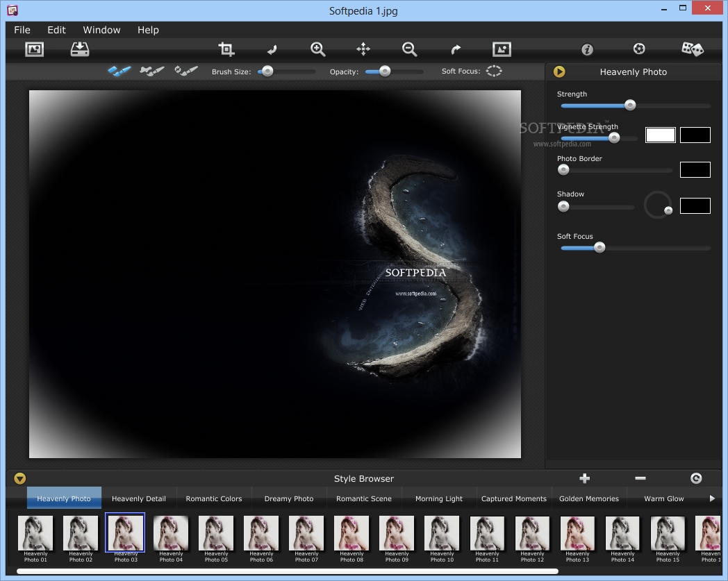Select the Heavenly Photo 14 thumbnail

[622, 533]
